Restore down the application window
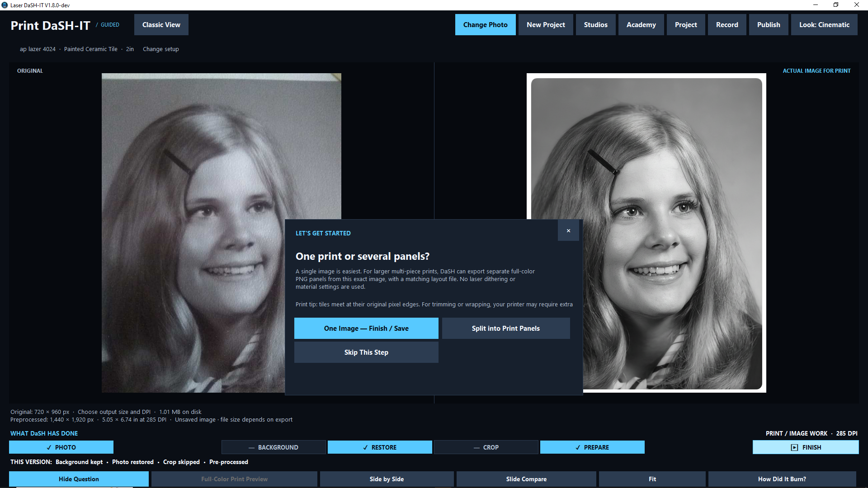 pyautogui.click(x=836, y=5)
